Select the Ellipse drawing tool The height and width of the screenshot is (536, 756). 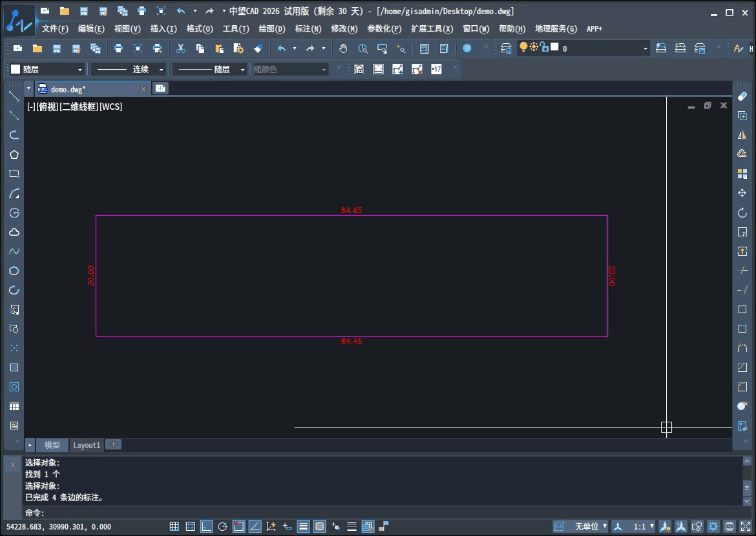tap(14, 271)
